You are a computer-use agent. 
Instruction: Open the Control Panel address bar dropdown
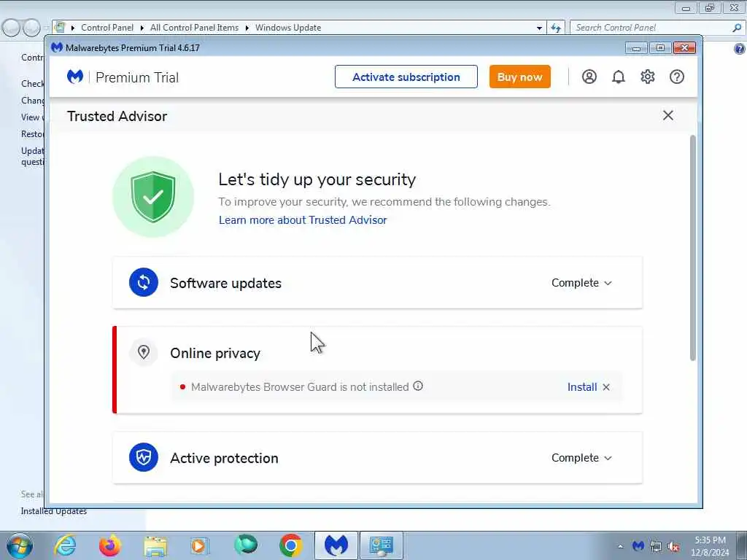coord(539,28)
